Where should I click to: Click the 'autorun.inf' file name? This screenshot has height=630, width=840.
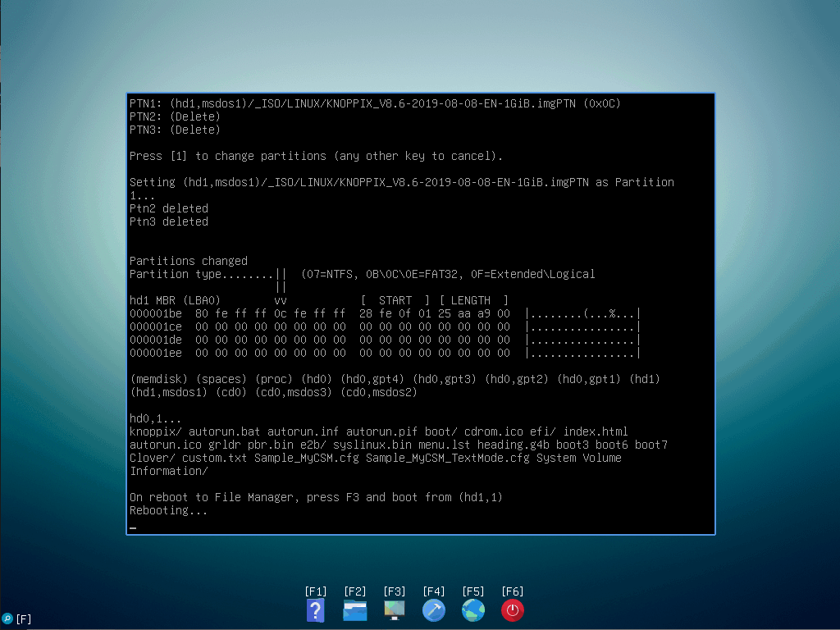click(x=304, y=431)
